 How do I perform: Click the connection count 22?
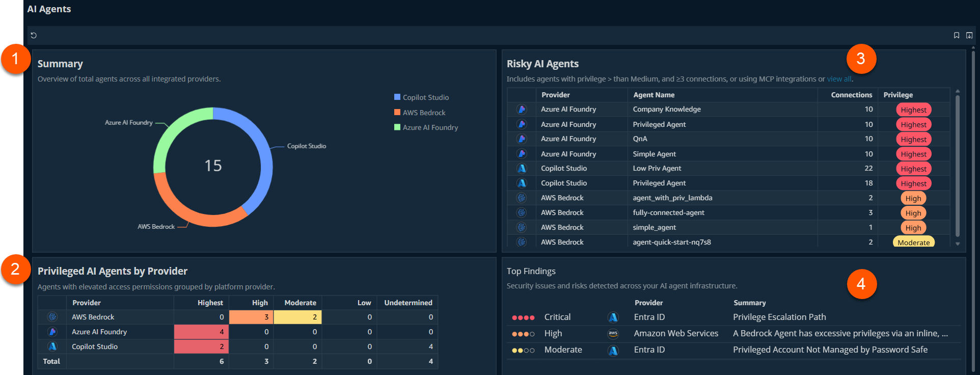point(868,168)
